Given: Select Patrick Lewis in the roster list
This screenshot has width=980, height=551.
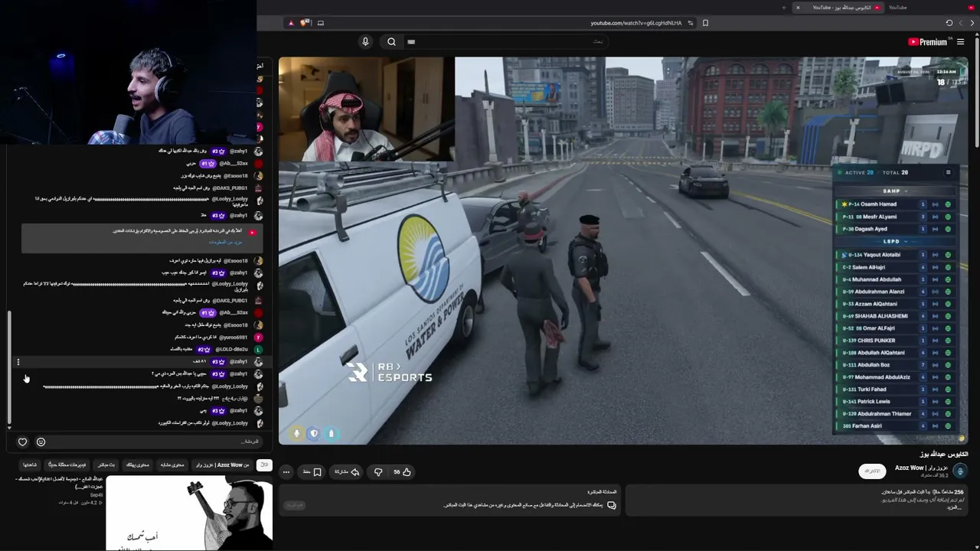Looking at the screenshot, I should click(x=896, y=402).
